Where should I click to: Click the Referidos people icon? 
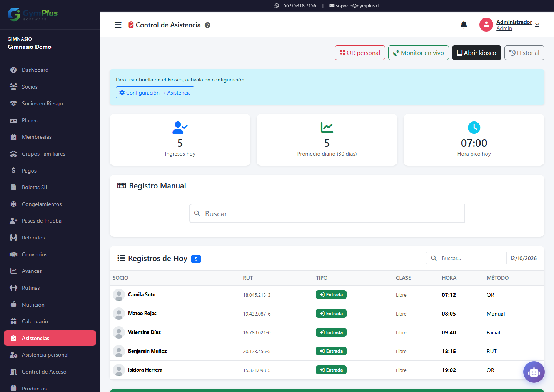point(13,238)
